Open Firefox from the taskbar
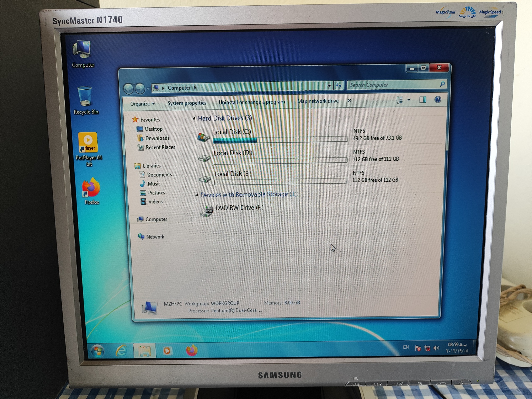The width and height of the screenshot is (532, 399). (192, 350)
